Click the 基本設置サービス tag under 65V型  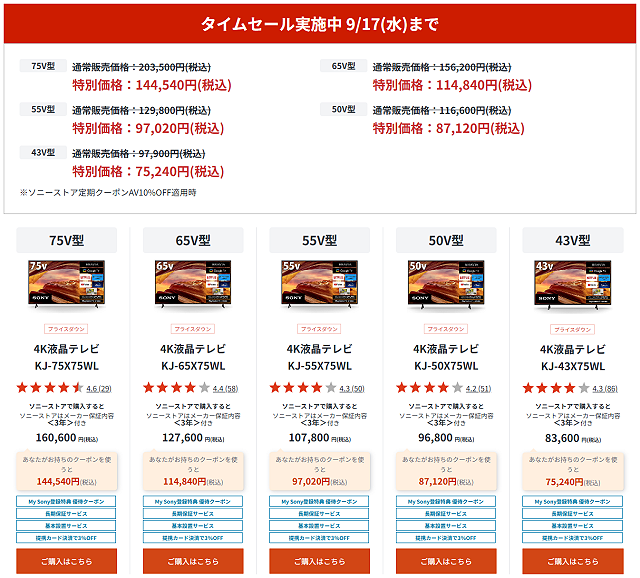click(x=193, y=526)
